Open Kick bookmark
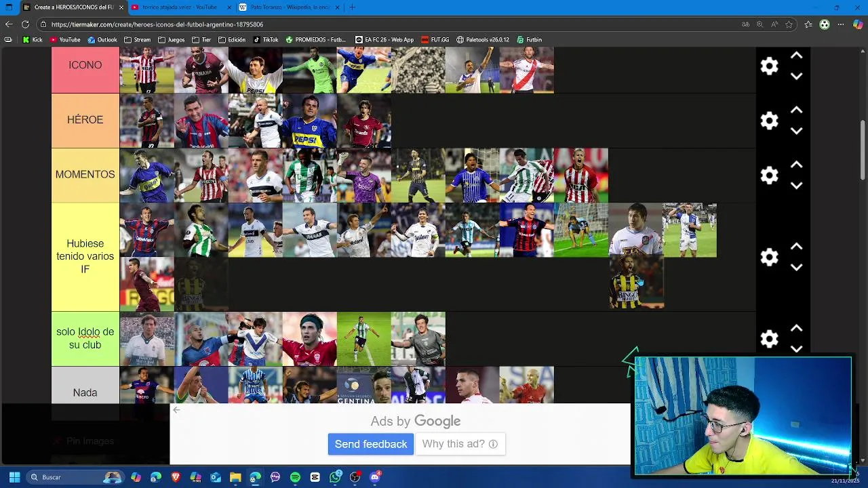The height and width of the screenshot is (488, 868). [33, 39]
